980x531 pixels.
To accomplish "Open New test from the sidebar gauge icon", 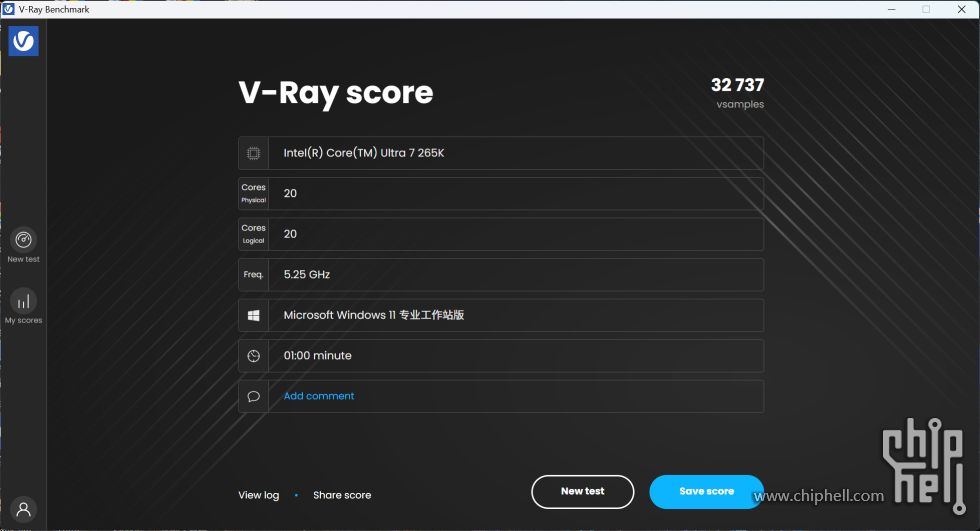I will point(24,240).
